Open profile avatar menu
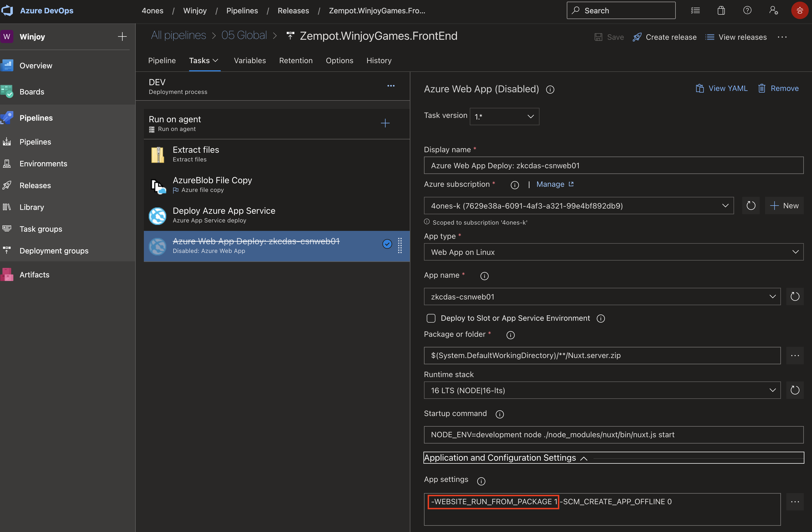Viewport: 812px width, 532px height. pos(799,11)
